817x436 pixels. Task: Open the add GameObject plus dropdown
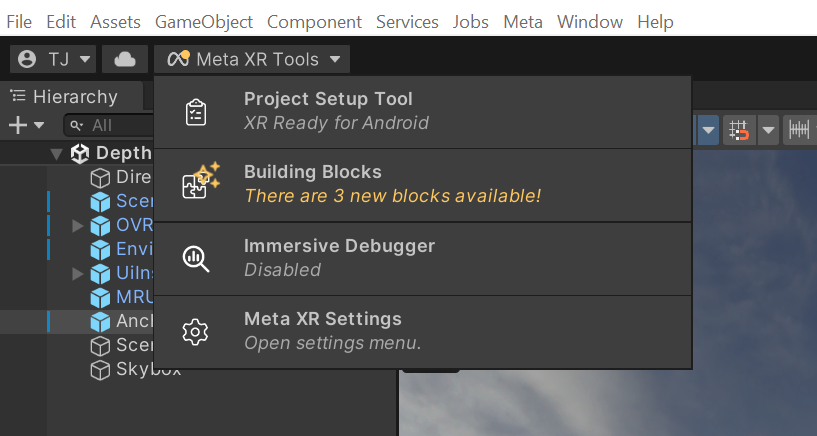[x=27, y=125]
